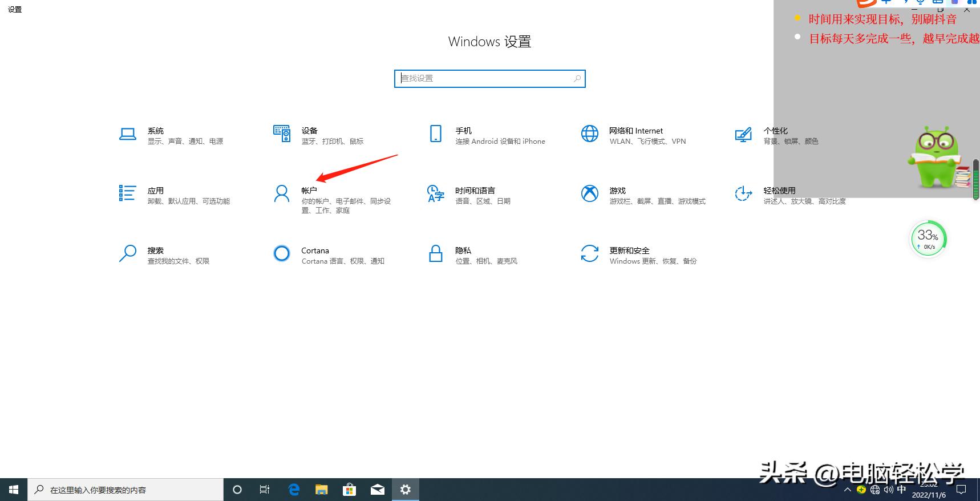Screen dimensions: 980x501
Task: Open the 设备 (Devices) settings icon
Action: pyautogui.click(x=282, y=134)
